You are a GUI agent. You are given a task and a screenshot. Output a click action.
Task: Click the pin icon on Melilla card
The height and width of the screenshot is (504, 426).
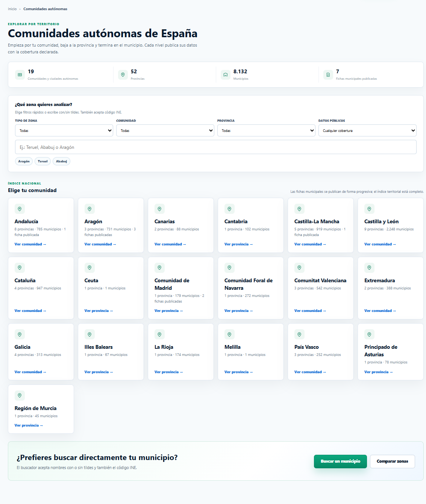coord(229,334)
